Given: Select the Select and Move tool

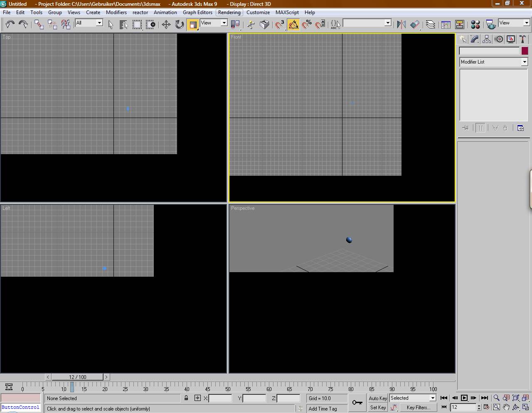Looking at the screenshot, I should [x=166, y=25].
